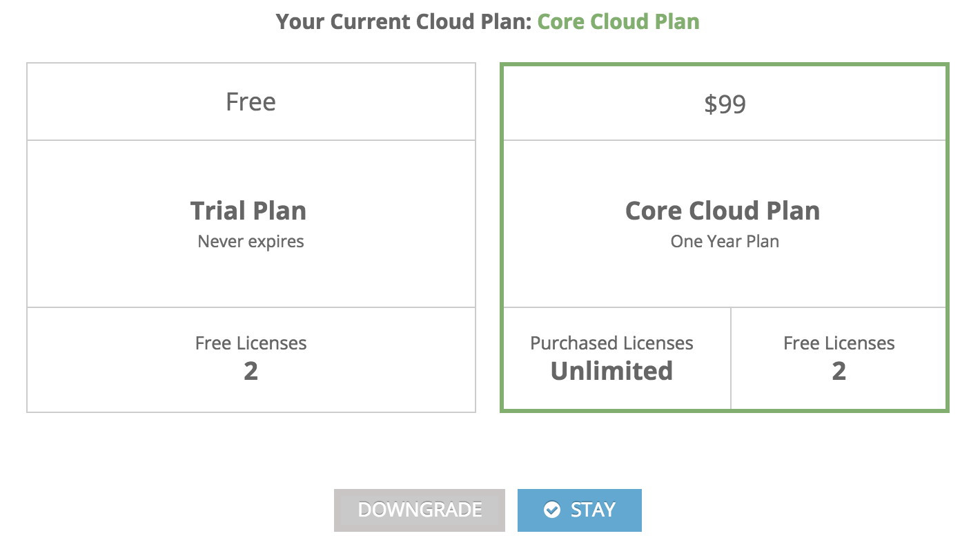Click the Free Licenses cell on the Trial plan

click(x=251, y=358)
